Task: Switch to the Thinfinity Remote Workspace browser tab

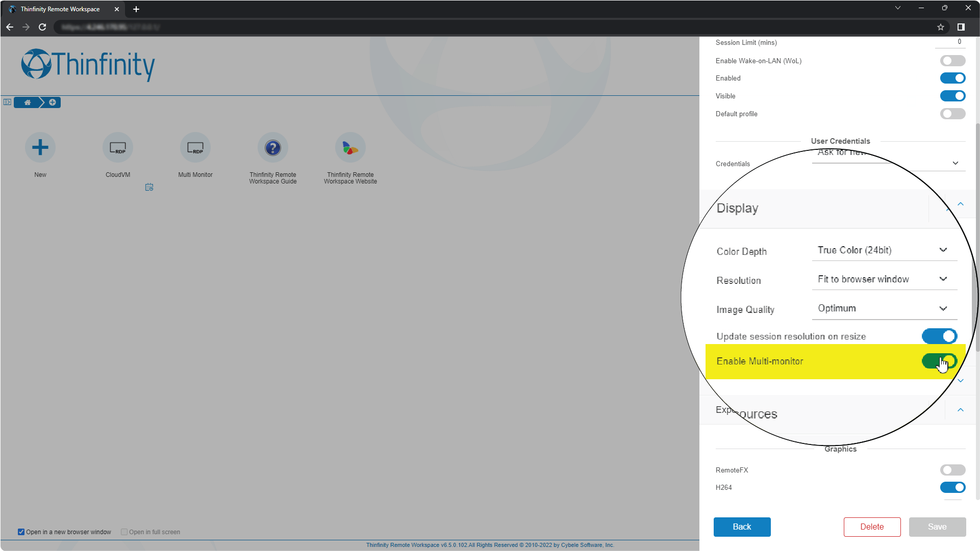Action: click(x=61, y=9)
